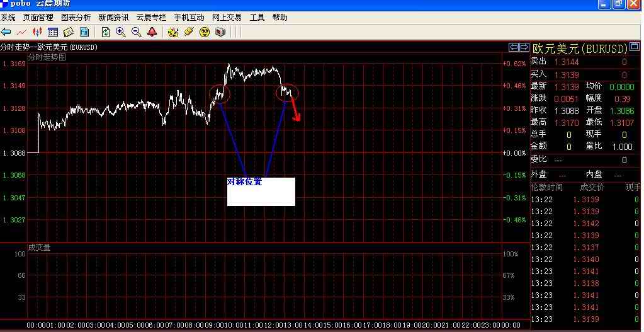Open the 系统 menu
The height and width of the screenshot is (332, 644).
(8, 17)
